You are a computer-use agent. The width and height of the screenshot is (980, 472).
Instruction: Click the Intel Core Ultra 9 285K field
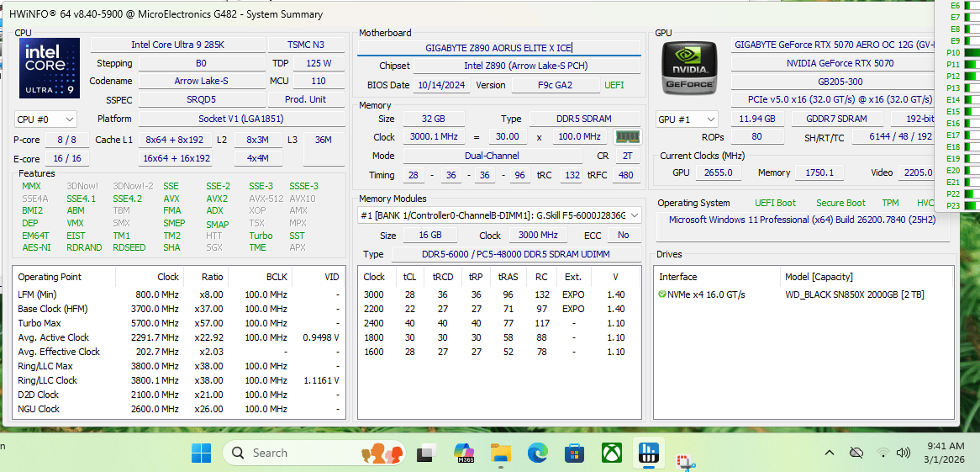[x=177, y=45]
